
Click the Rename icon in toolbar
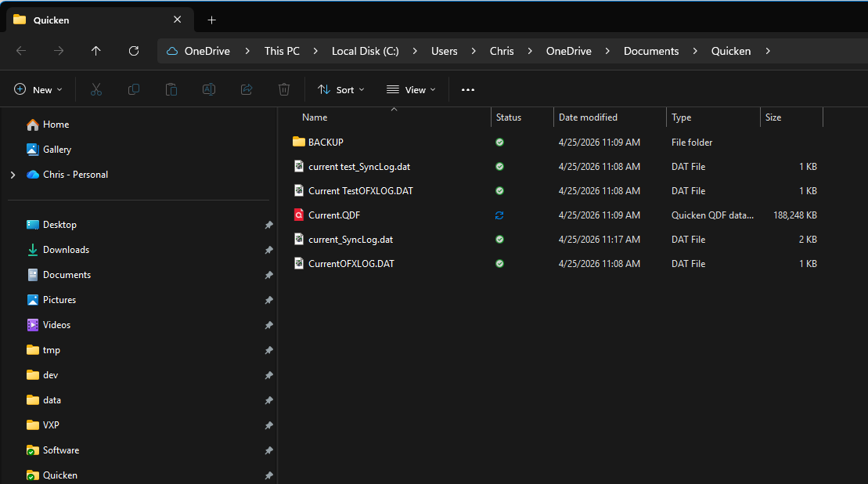pyautogui.click(x=209, y=90)
